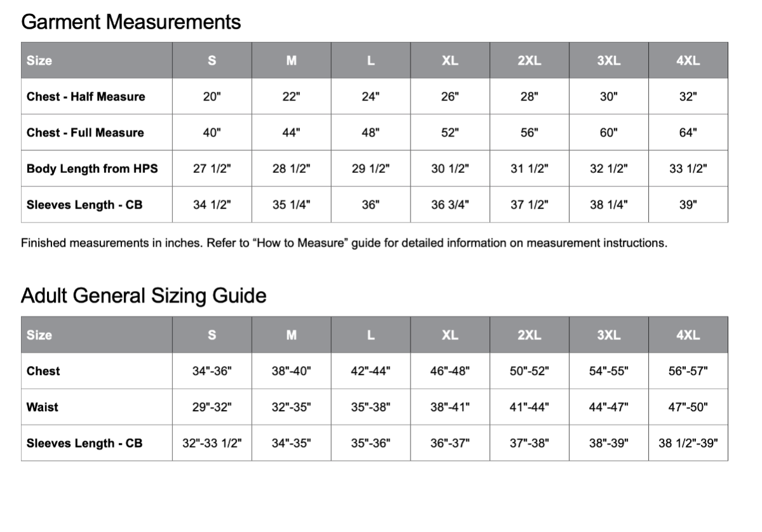Click the 64" chest full measure cell
This screenshot has height=532, width=762.
point(688,133)
